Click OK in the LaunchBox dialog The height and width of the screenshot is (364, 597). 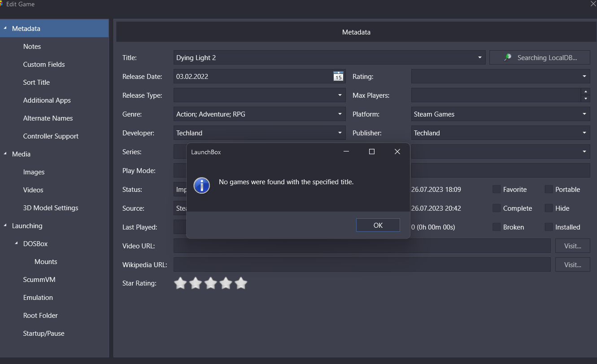tap(378, 225)
